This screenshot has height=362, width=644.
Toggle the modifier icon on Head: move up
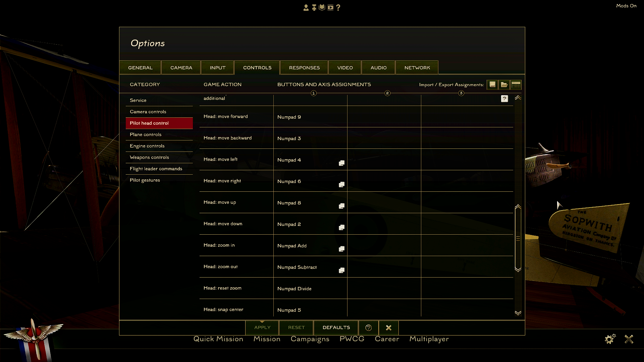[341, 206]
